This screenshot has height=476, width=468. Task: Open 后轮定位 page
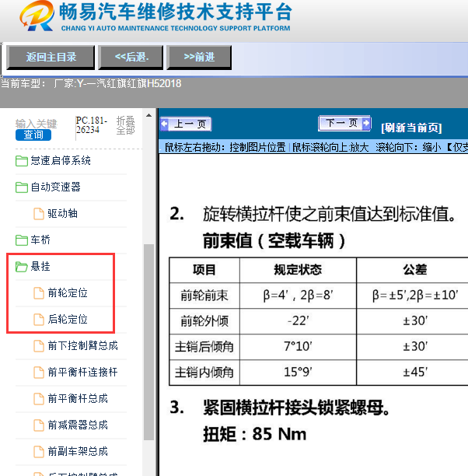click(x=68, y=320)
